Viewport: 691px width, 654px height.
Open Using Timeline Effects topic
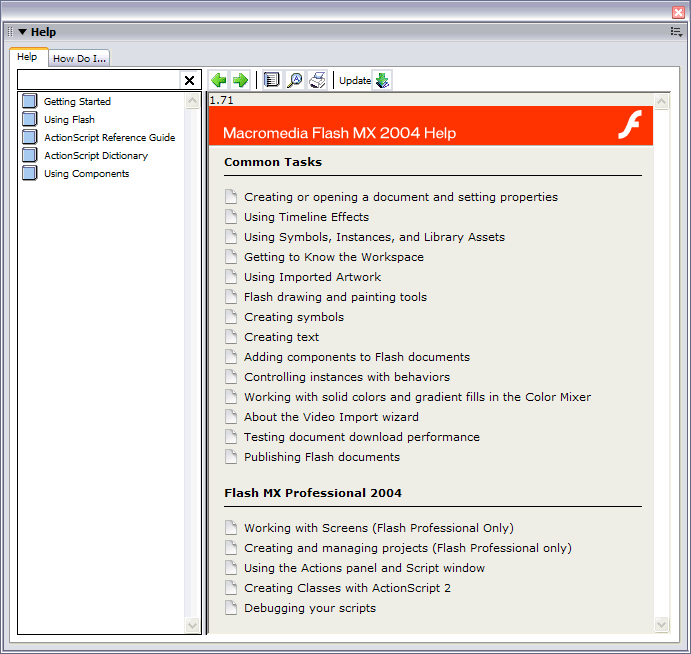tap(306, 217)
